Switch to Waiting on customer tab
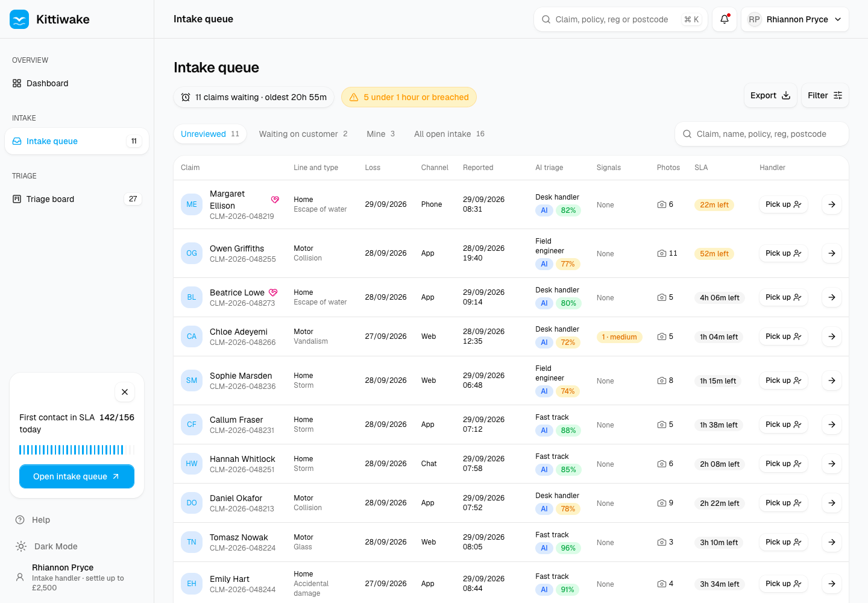The image size is (868, 603). tap(303, 134)
